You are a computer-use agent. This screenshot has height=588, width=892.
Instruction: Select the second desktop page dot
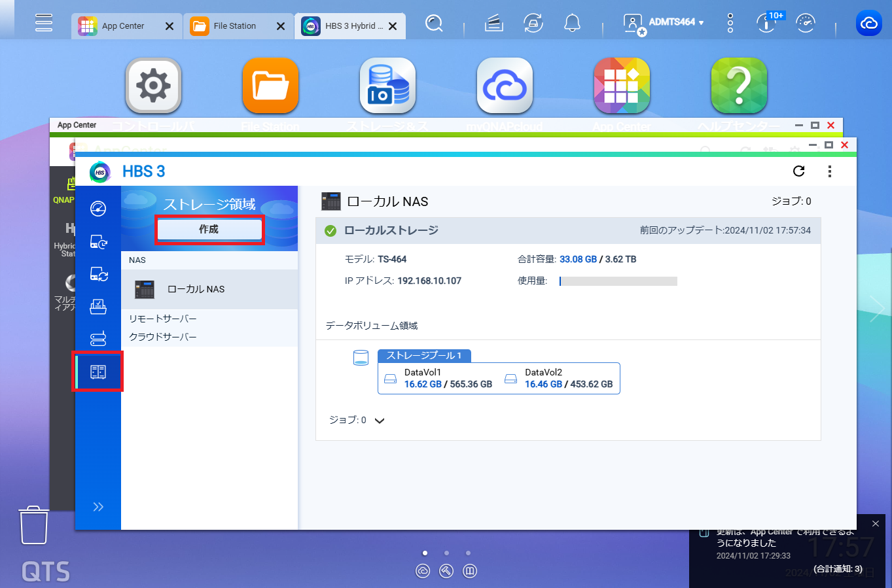(x=446, y=553)
